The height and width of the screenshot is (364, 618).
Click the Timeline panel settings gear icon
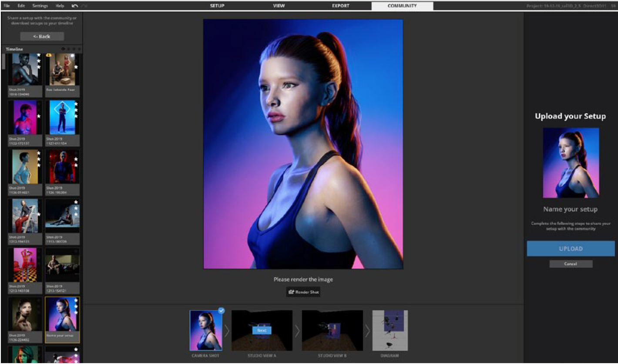[x=63, y=49]
